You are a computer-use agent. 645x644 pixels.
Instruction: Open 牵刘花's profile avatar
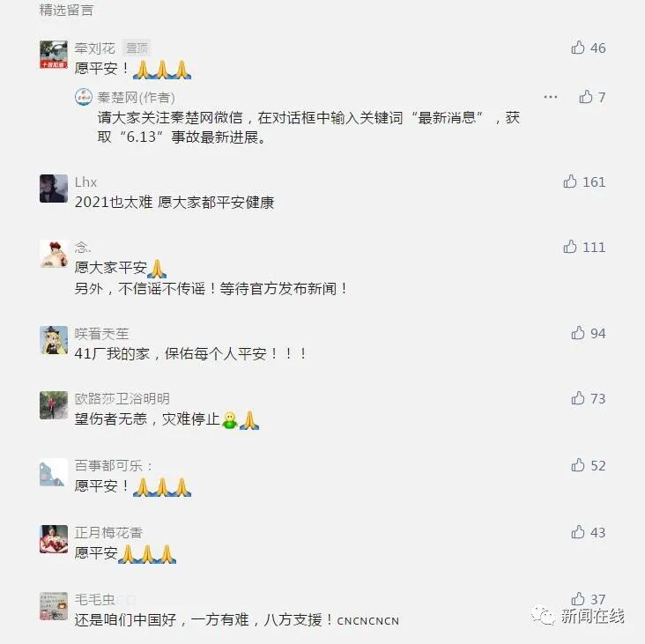click(54, 55)
